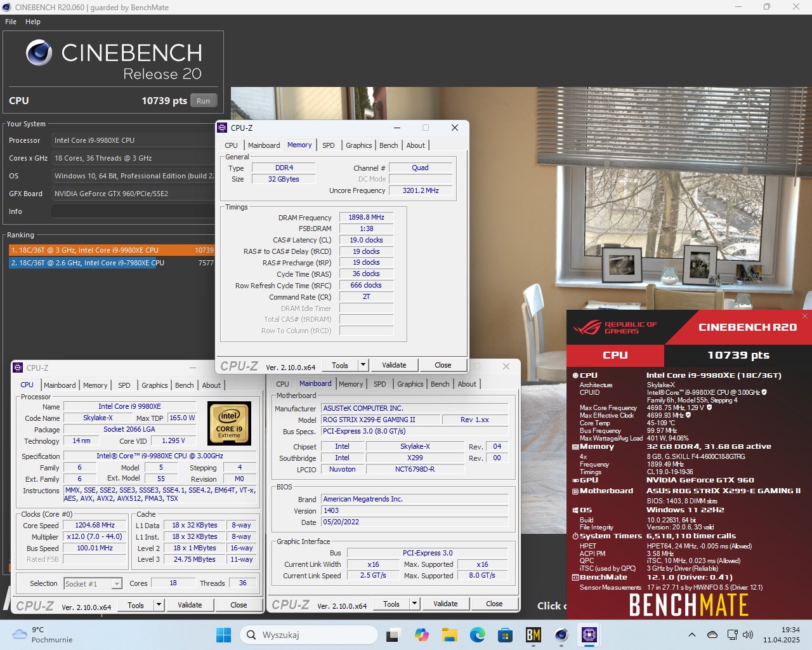Click the Cinebench logo sphere icon
This screenshot has width=812, height=650.
39,53
